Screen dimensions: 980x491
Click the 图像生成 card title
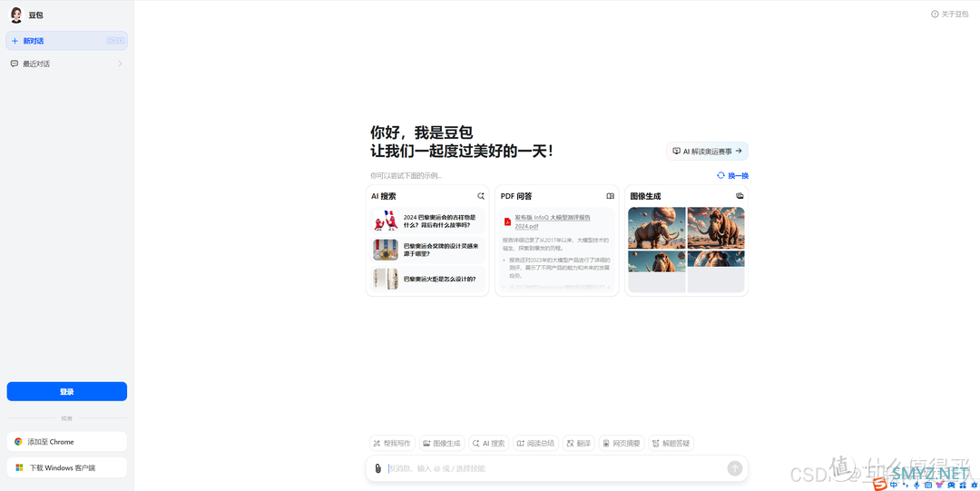(645, 196)
